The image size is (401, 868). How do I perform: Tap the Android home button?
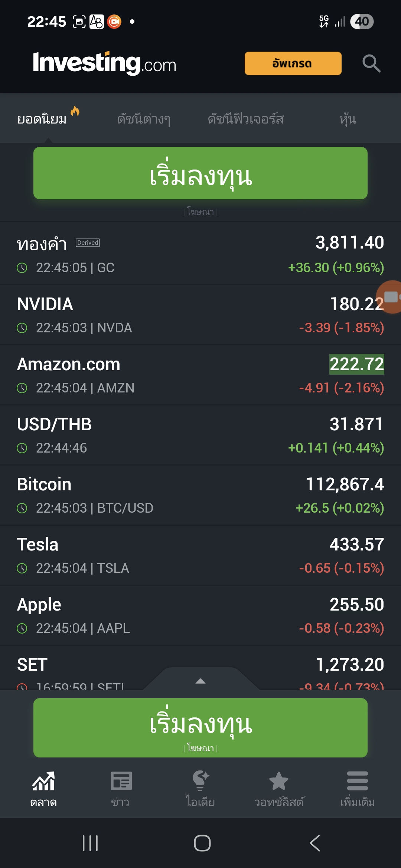point(202,843)
